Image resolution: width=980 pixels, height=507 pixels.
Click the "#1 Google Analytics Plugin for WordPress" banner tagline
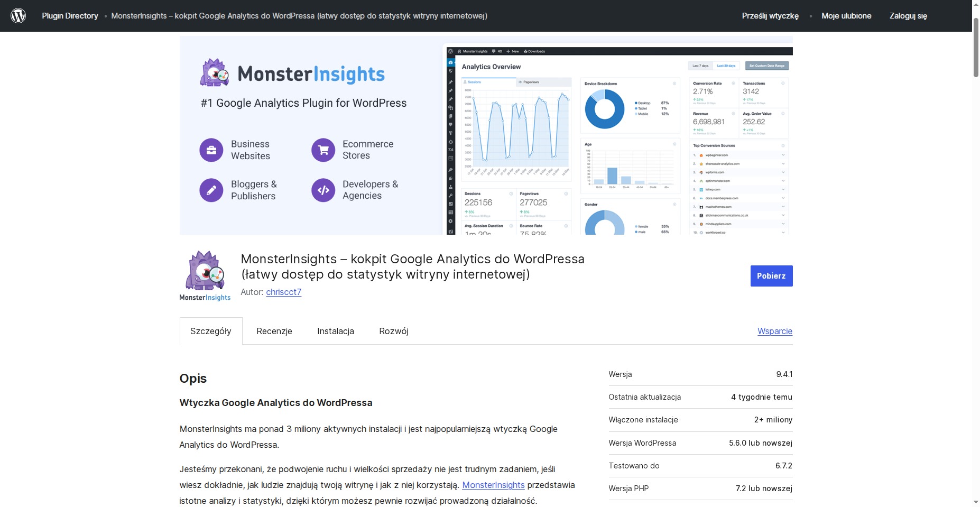304,103
